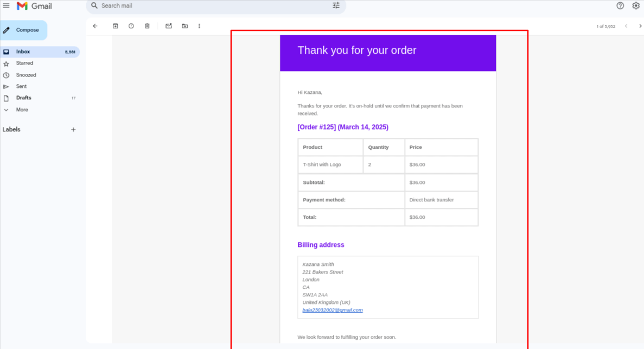Image resolution: width=644 pixels, height=349 pixels.
Task: Mark this email as unread
Action: click(169, 26)
